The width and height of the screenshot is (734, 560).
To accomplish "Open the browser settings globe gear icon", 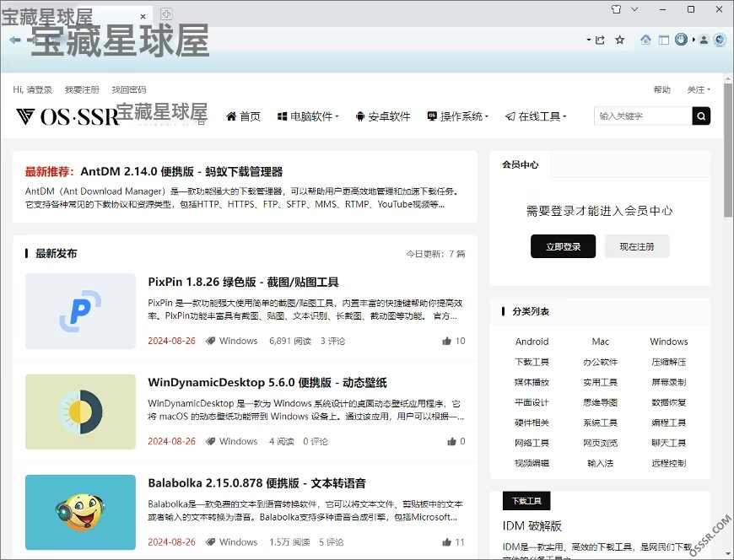I will pos(720,40).
